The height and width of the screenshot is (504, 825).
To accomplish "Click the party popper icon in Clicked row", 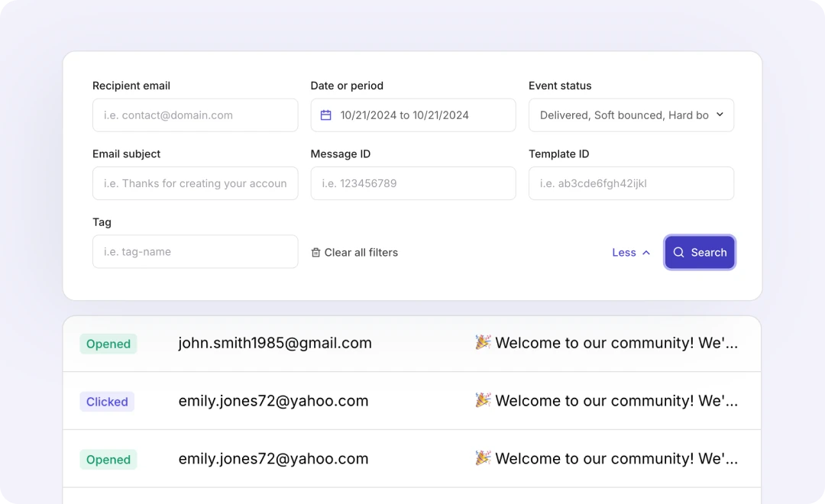I will 483,400.
